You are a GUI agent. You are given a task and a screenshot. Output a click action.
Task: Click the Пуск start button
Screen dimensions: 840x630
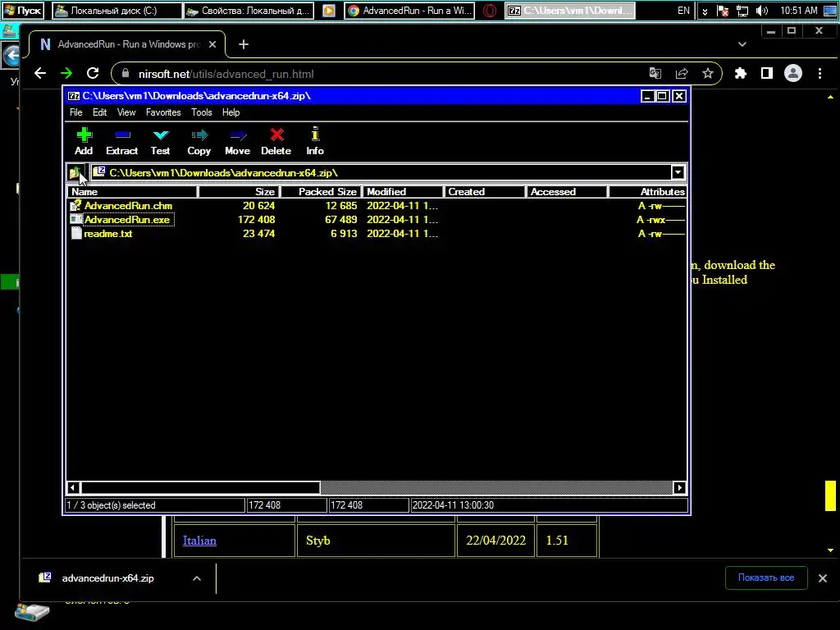click(x=23, y=10)
